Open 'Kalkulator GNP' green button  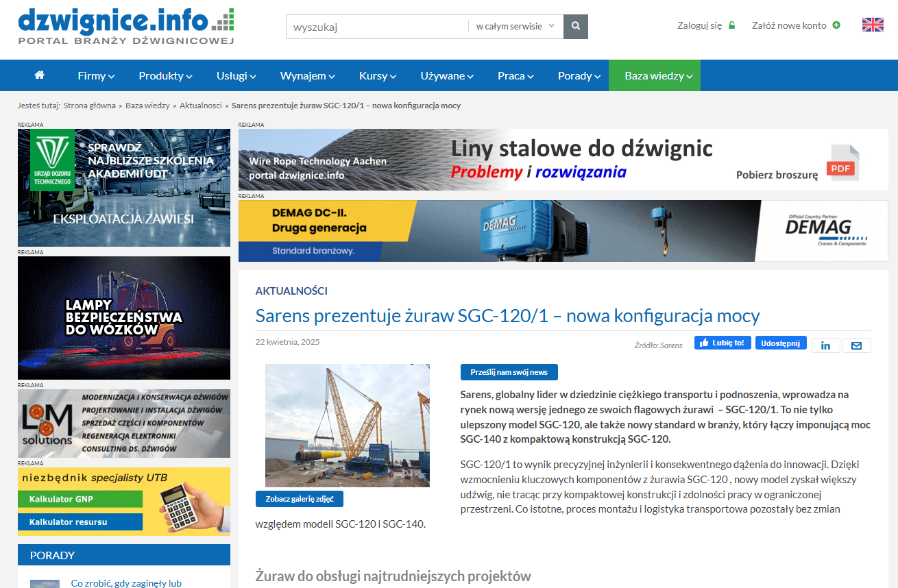click(x=80, y=499)
